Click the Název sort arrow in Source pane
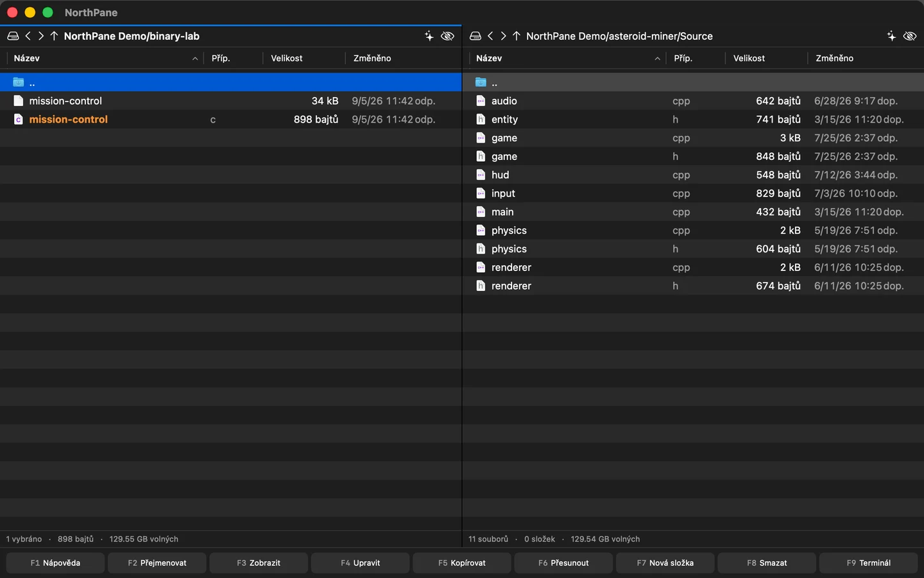The width and height of the screenshot is (924, 578). coord(657,58)
